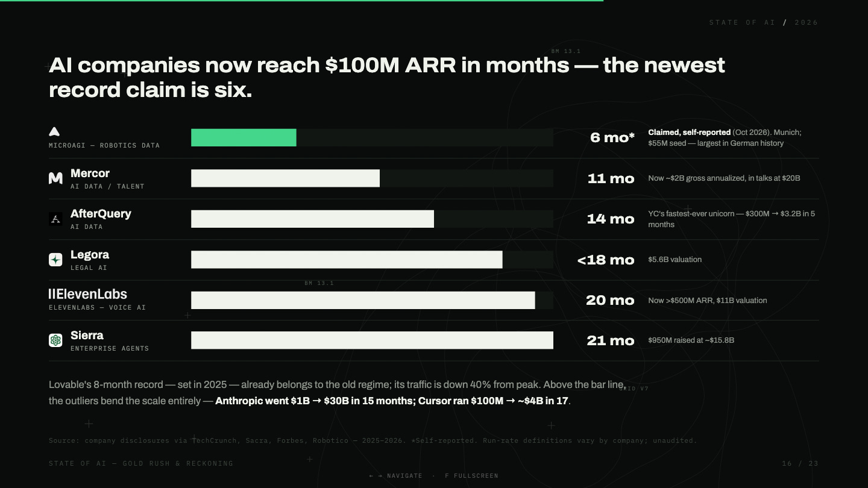Image resolution: width=868 pixels, height=488 pixels.
Task: Click 'AI DATA / TALENT' subtitle
Action: (107, 186)
